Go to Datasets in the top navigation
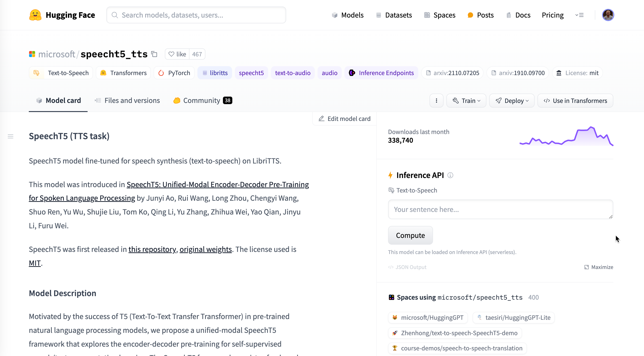 coord(394,15)
